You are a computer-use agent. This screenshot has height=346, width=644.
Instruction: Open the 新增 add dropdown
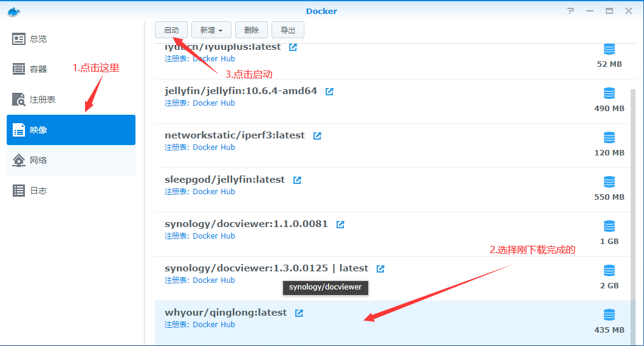click(x=211, y=30)
